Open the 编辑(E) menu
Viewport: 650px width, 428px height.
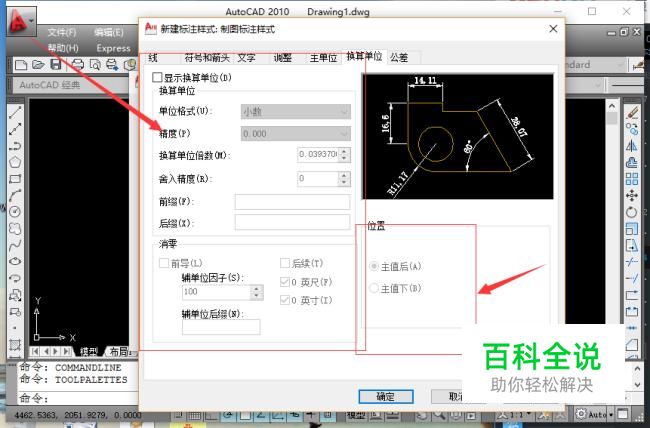click(109, 32)
